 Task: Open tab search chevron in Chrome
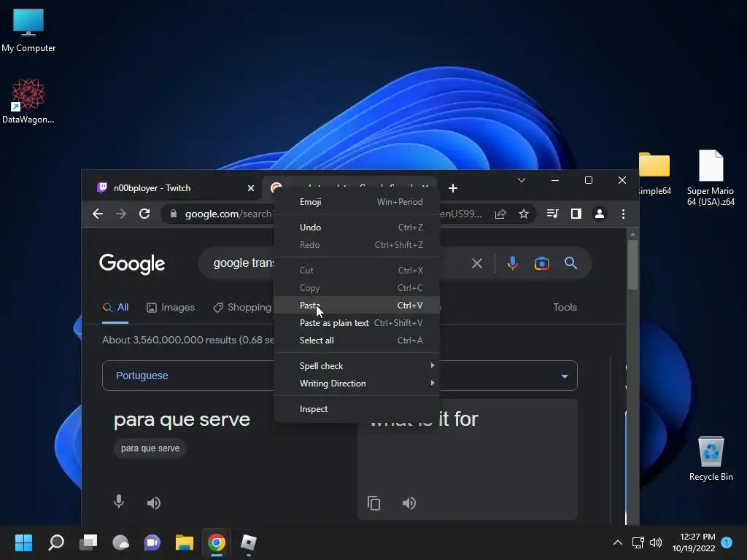[x=522, y=180]
